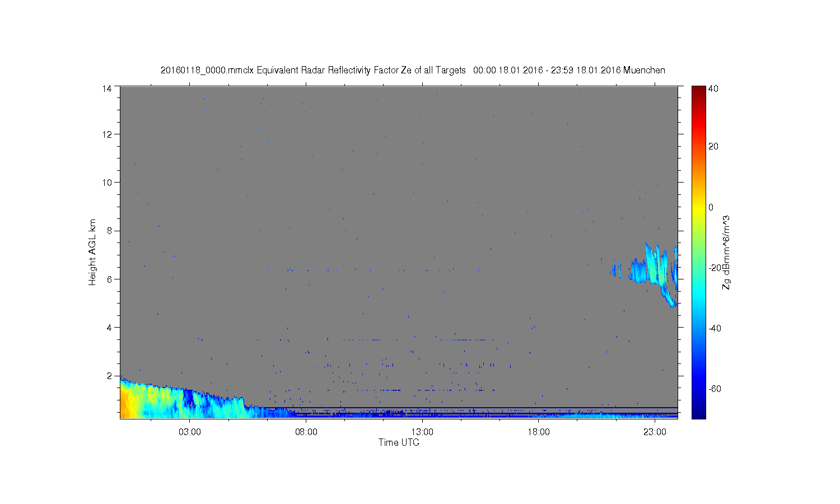Click the 03:00 time tick label

click(x=190, y=432)
